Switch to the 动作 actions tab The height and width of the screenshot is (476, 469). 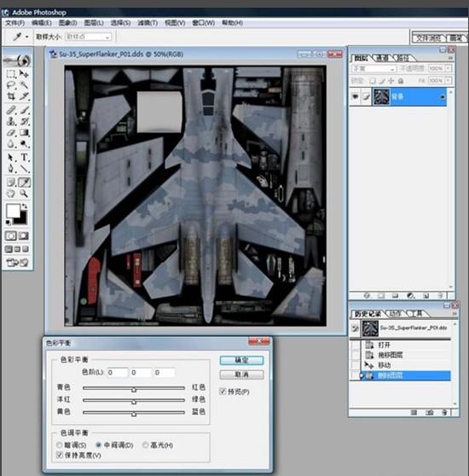(395, 314)
